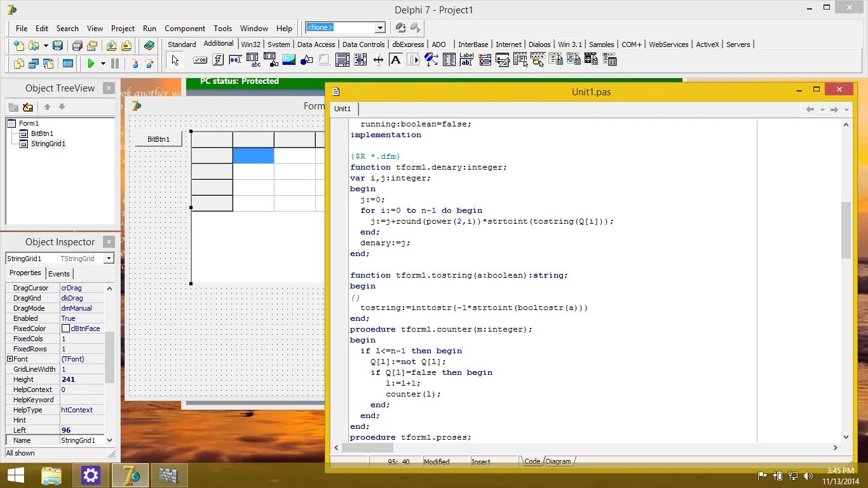Select the arrow pointer in component palette

coord(175,60)
